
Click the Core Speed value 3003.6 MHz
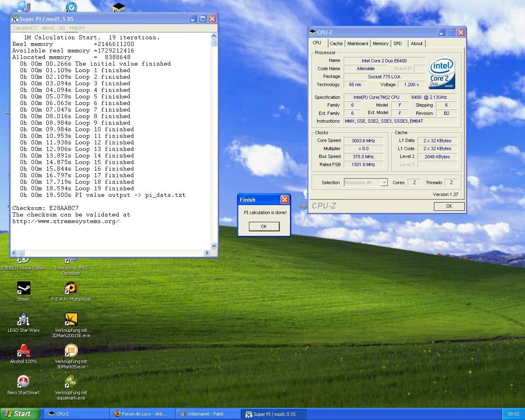[363, 141]
